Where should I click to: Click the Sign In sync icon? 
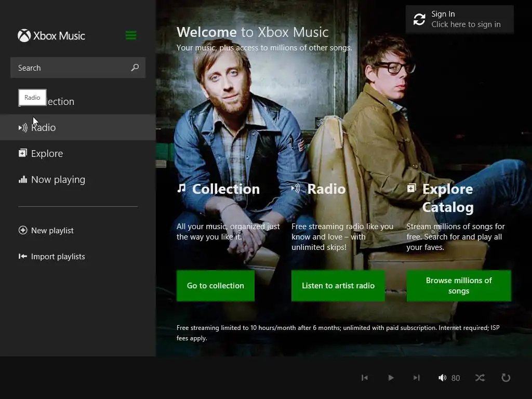click(x=419, y=19)
